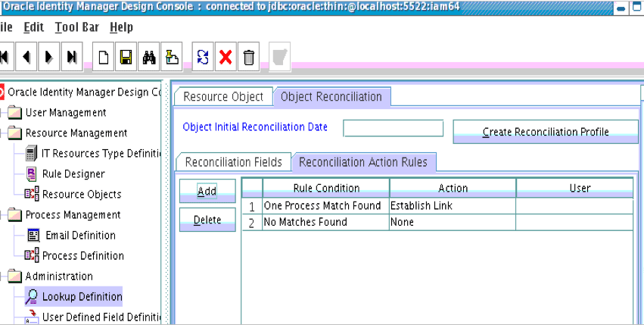Click the Process Management folder icon
644x325 pixels.
point(15,214)
